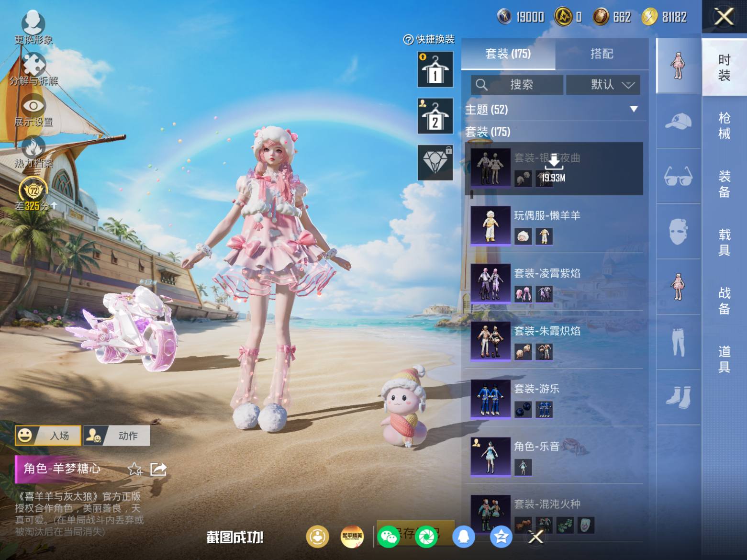Select quick wardrobe slot 2
Image resolution: width=747 pixels, height=560 pixels.
435,116
